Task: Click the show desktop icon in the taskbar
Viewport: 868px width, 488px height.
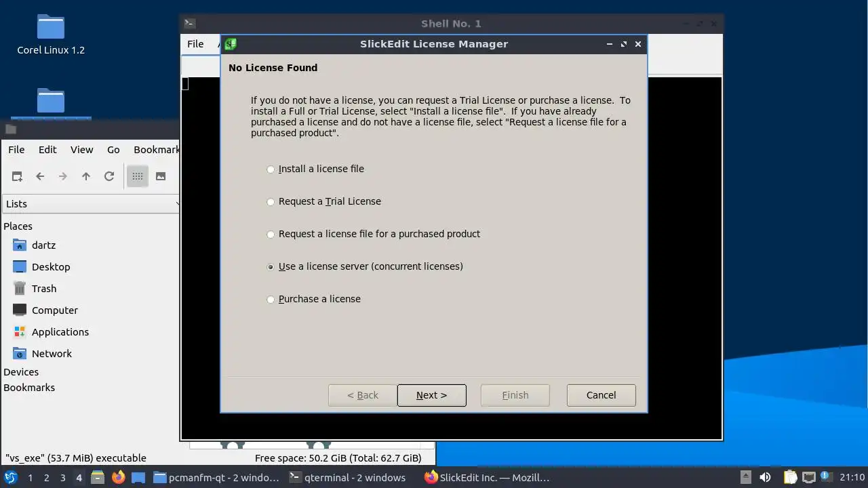Action: pyautogui.click(x=138, y=477)
